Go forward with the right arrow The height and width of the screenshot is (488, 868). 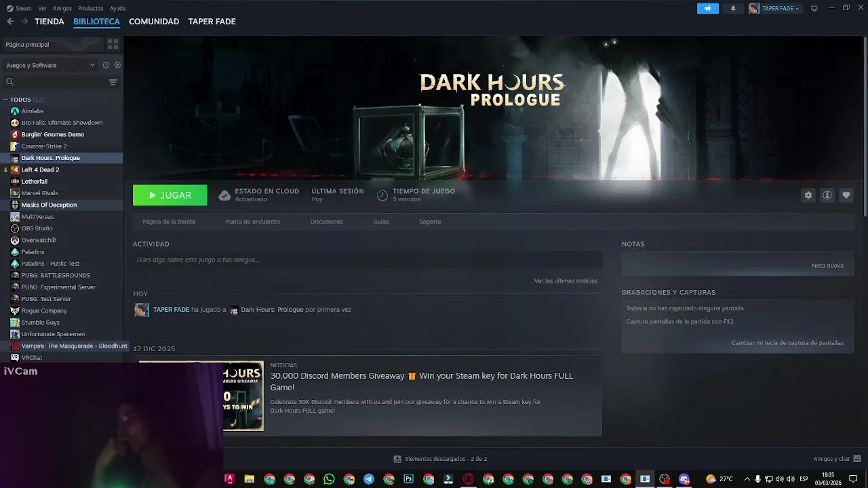(x=24, y=22)
